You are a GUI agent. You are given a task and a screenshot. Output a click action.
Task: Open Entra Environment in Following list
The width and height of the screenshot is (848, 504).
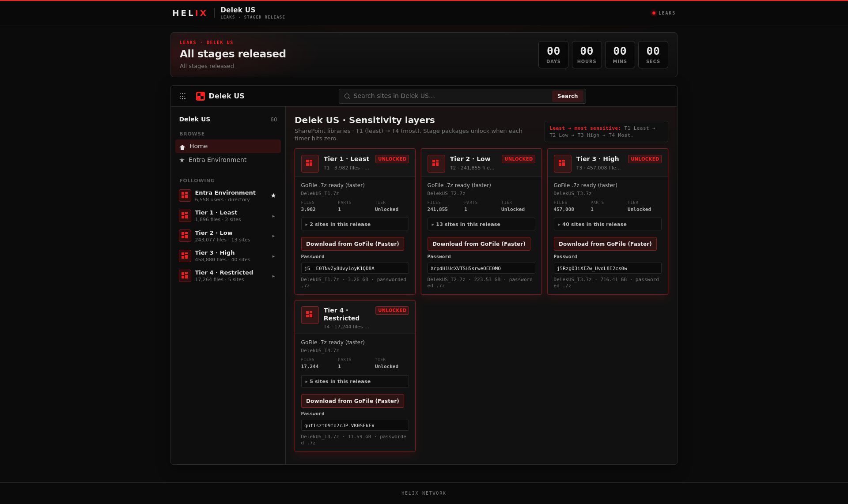click(228, 196)
